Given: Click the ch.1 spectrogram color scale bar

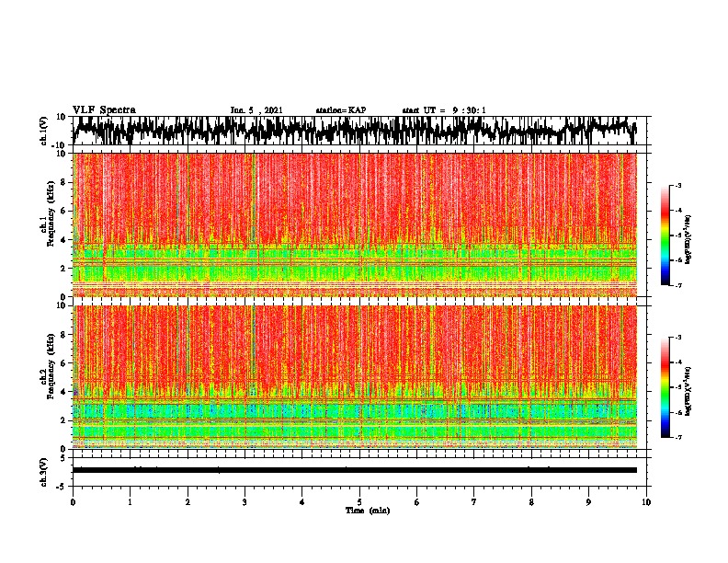Looking at the screenshot, I should [665, 236].
